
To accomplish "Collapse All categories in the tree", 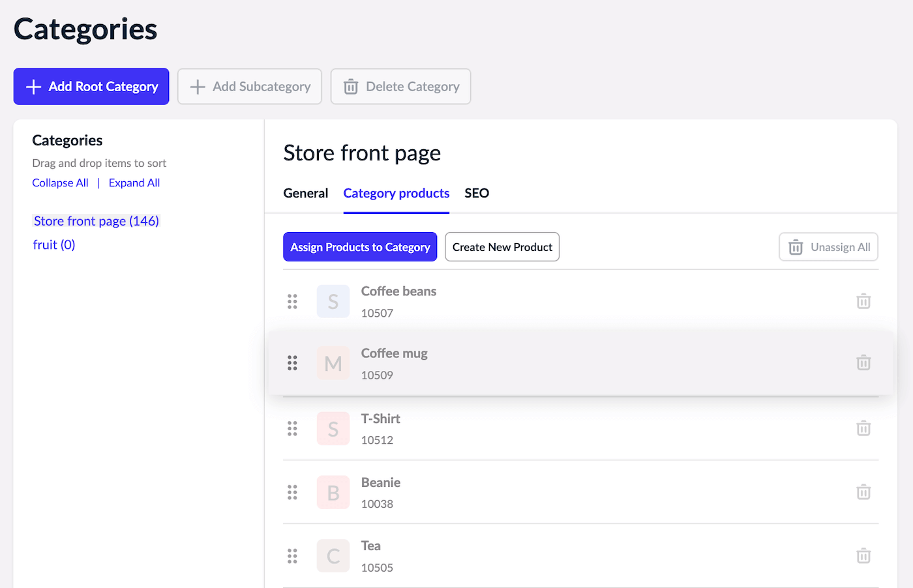I will click(x=60, y=183).
